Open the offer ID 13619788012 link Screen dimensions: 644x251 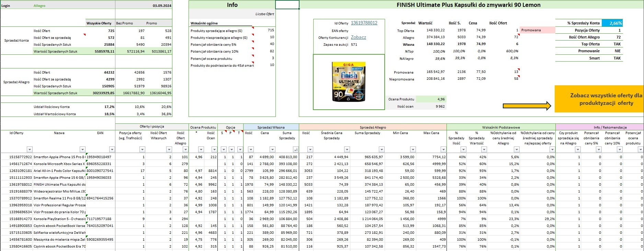tap(364, 23)
